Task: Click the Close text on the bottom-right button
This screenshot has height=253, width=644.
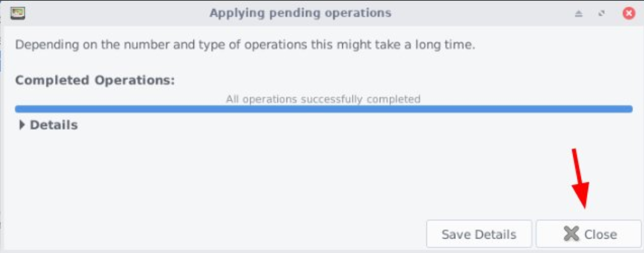Action: [x=601, y=234]
